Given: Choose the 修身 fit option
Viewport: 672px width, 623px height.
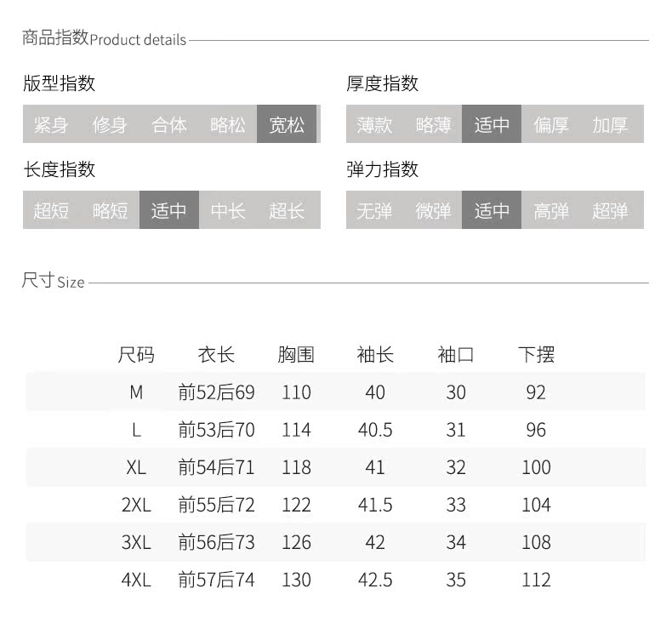Looking at the screenshot, I should pos(110,124).
